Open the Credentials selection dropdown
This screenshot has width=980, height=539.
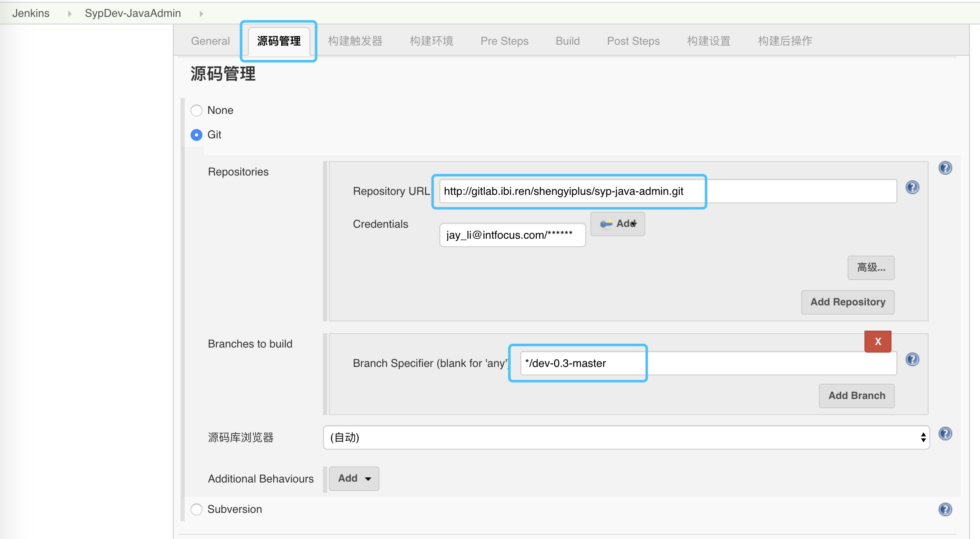[512, 235]
